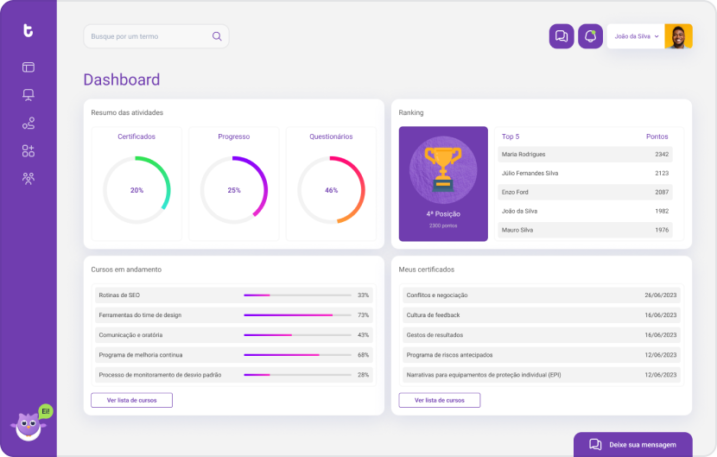This screenshot has height=457, width=717.
Task: Open the add apps grid icon in sidebar
Action: click(x=28, y=151)
